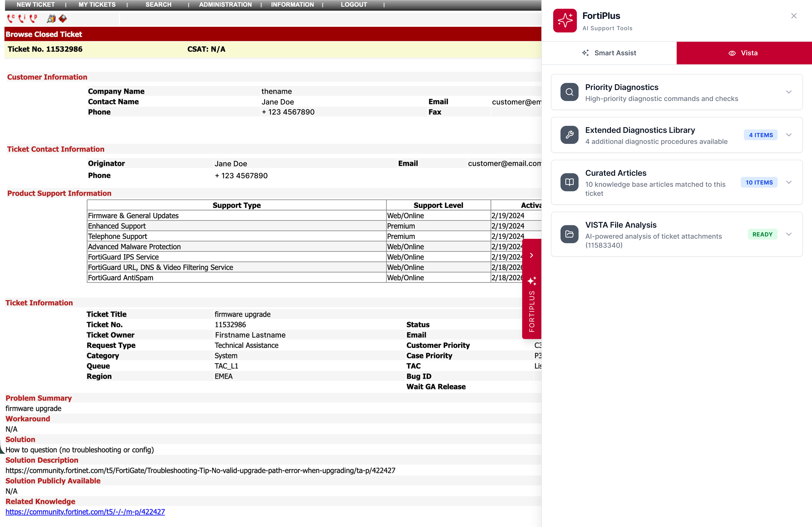Click the READY status badge

(x=762, y=234)
